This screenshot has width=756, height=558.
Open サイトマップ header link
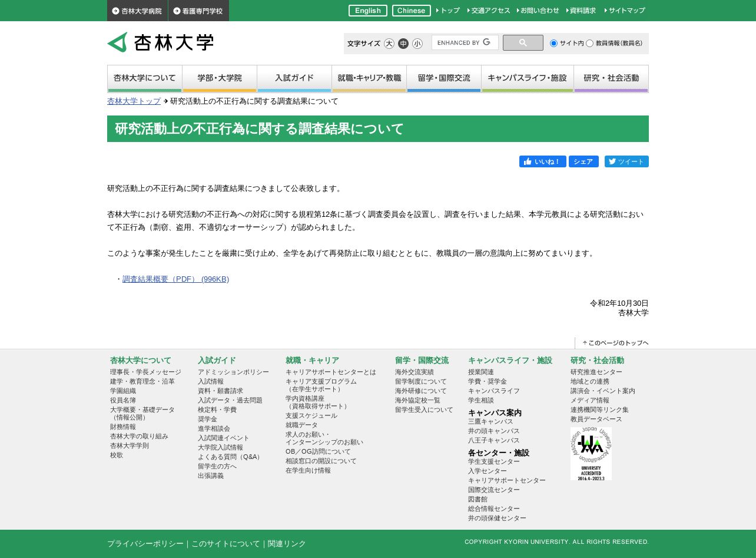(x=625, y=11)
